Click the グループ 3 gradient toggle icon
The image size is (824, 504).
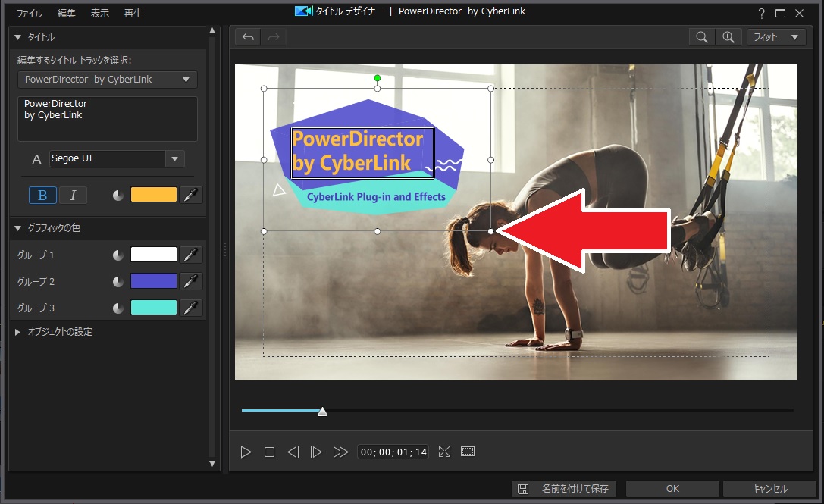click(x=118, y=308)
